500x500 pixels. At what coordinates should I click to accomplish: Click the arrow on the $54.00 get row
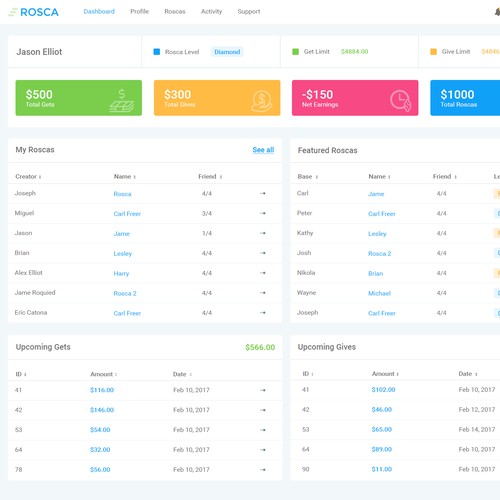click(x=263, y=430)
